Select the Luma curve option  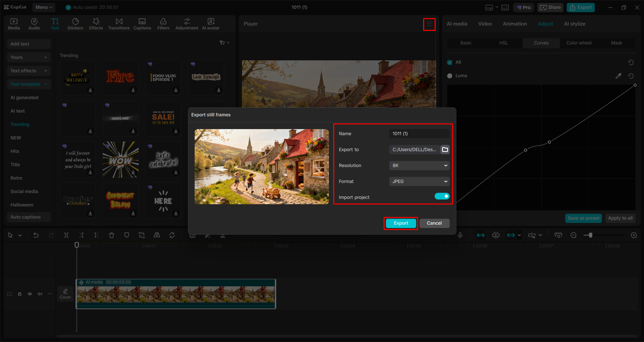tap(449, 75)
